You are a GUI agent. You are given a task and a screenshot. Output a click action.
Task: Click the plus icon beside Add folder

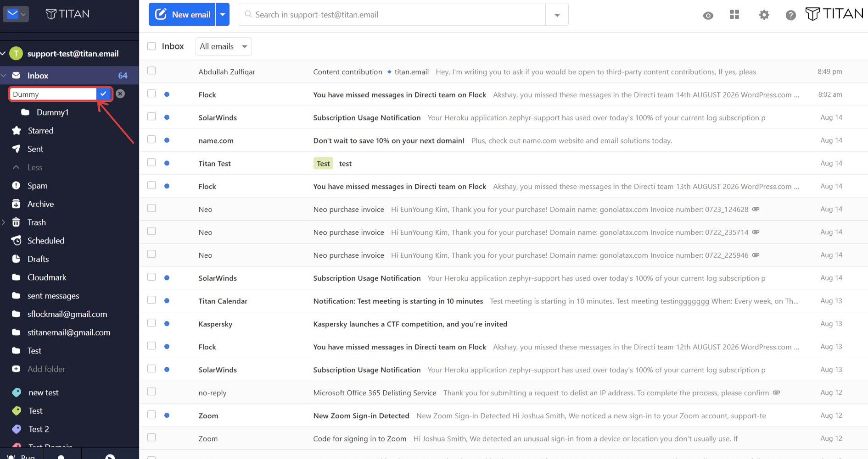pos(16,369)
